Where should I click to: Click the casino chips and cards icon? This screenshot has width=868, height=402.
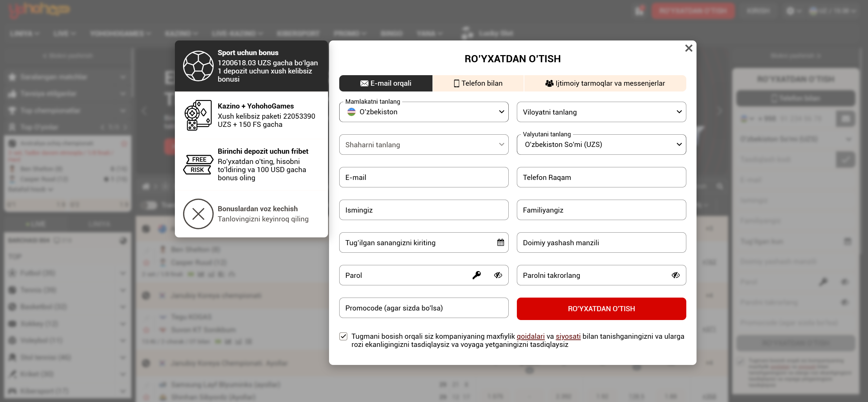click(x=198, y=115)
